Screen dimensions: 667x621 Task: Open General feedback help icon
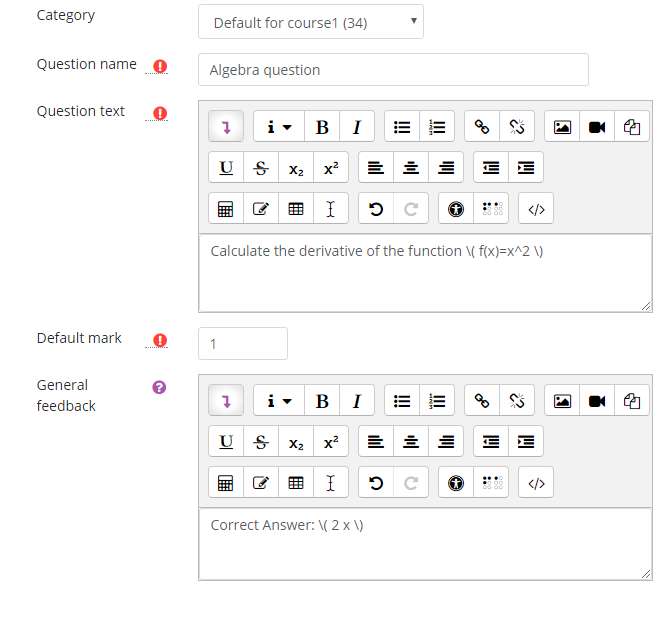159,387
